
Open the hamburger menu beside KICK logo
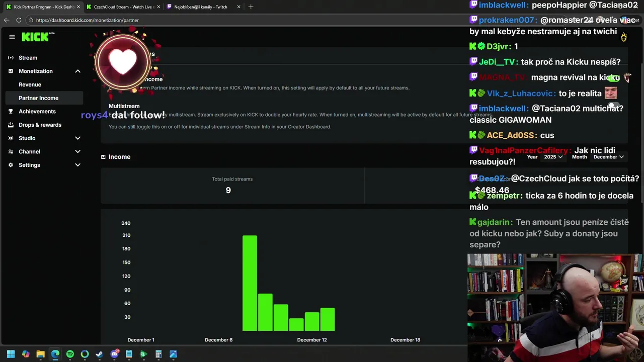pos(12,37)
